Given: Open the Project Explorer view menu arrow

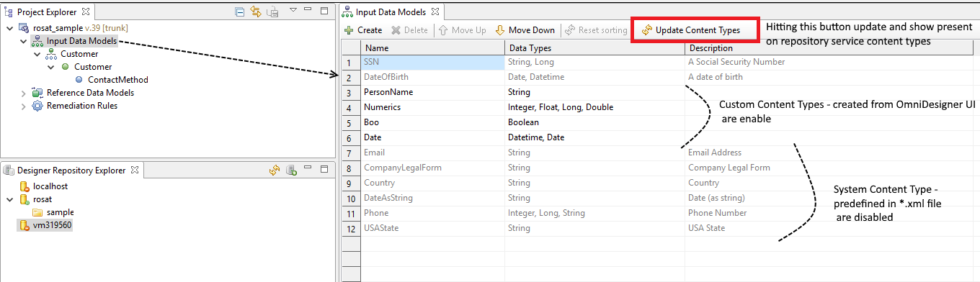Looking at the screenshot, I should pos(293,11).
